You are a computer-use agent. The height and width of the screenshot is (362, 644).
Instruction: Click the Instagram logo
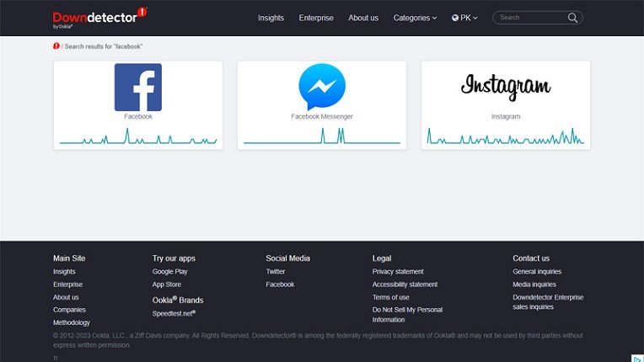point(506,85)
